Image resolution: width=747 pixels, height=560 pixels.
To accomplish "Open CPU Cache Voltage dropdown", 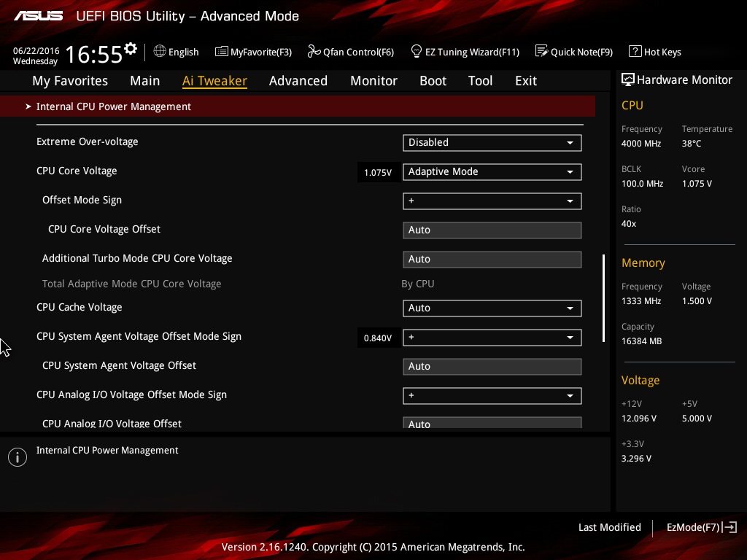I will tap(492, 308).
